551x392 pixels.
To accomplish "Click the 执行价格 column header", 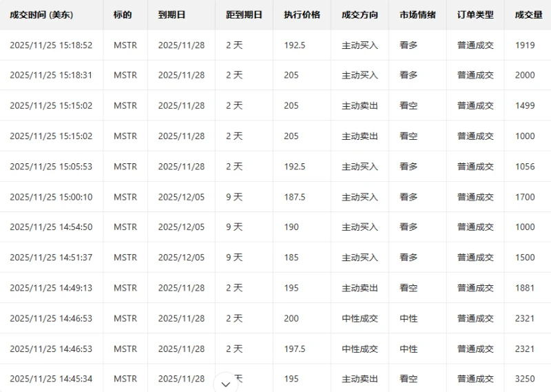I will [x=302, y=14].
